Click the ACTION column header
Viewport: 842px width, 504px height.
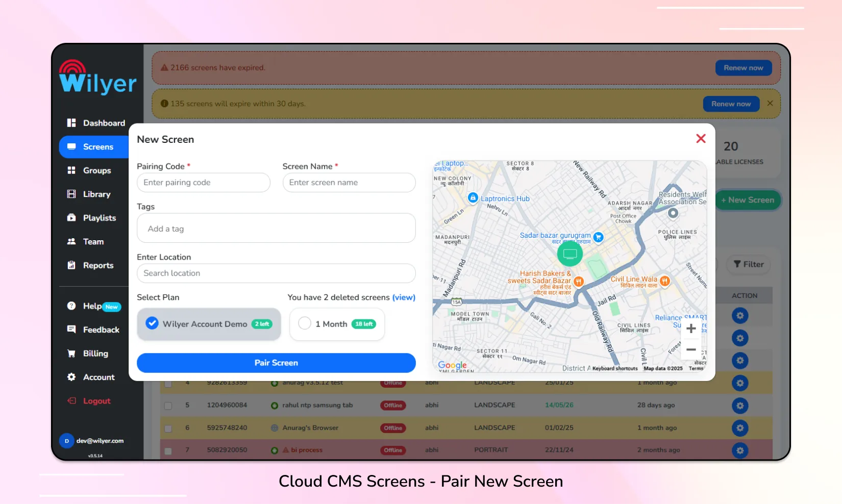pyautogui.click(x=745, y=296)
